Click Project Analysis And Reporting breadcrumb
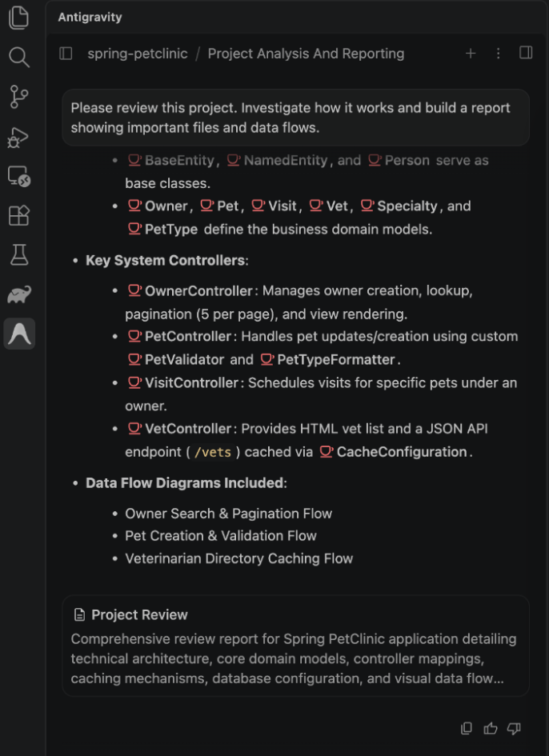 click(x=306, y=54)
